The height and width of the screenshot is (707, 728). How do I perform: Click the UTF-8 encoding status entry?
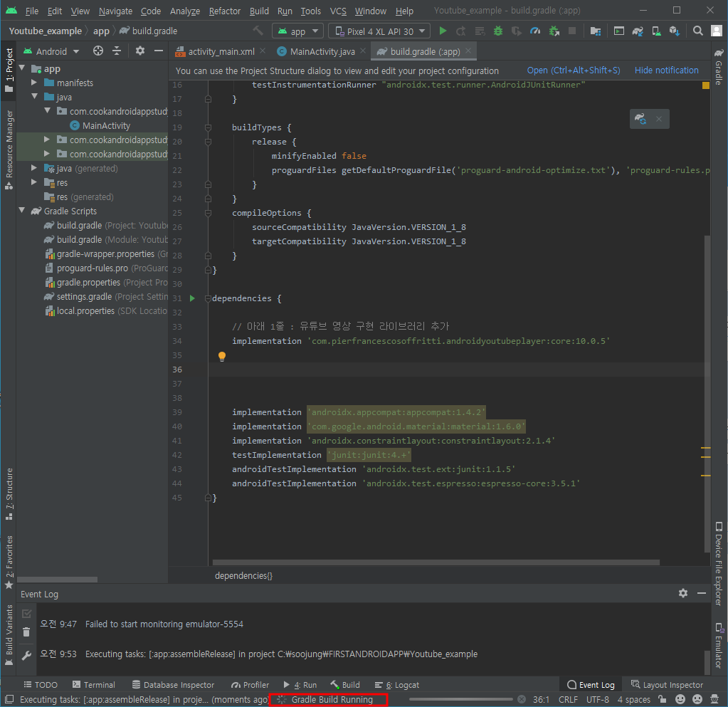coord(597,699)
